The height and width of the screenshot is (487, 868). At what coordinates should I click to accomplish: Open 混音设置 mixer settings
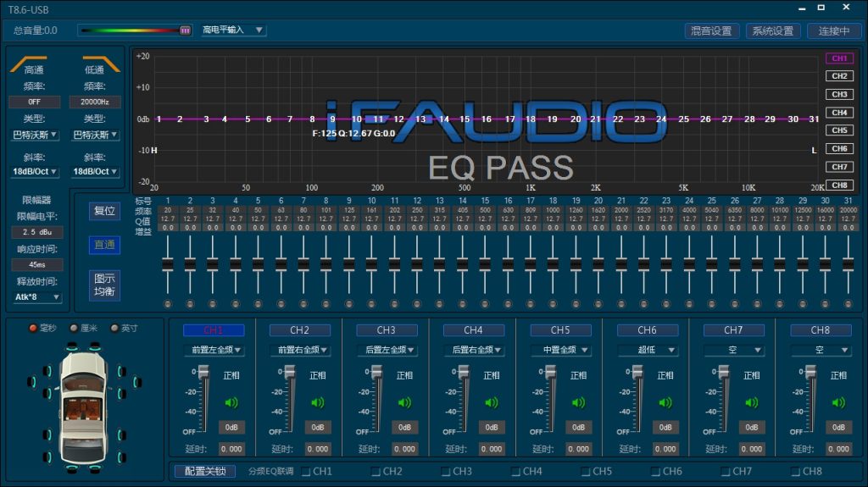tap(711, 31)
